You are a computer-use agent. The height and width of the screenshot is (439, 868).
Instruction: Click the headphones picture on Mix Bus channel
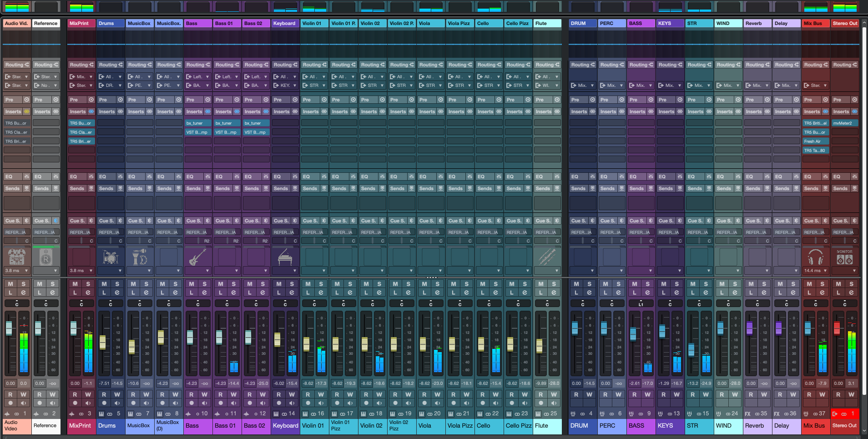coord(815,257)
